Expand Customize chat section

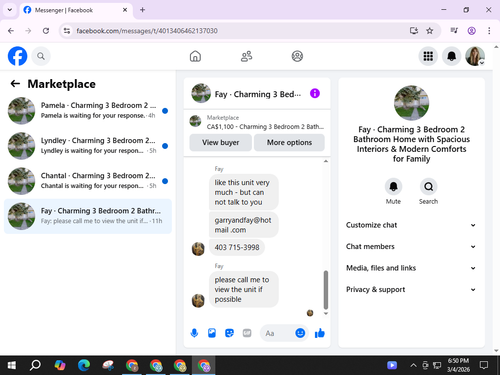click(x=411, y=225)
